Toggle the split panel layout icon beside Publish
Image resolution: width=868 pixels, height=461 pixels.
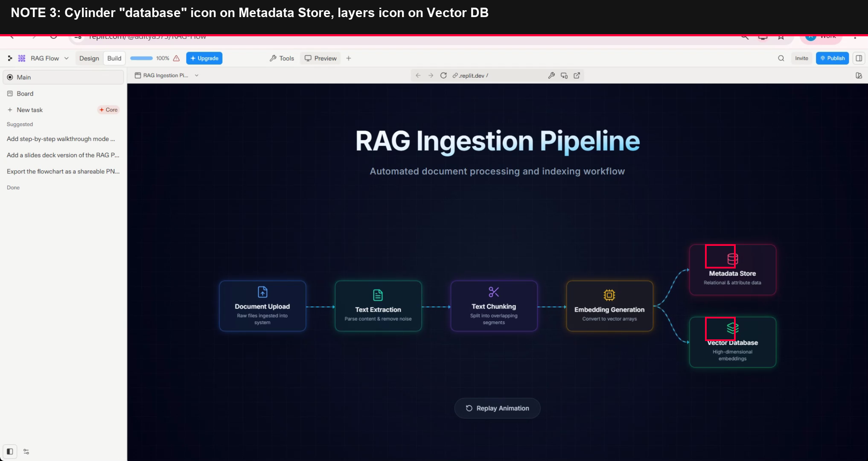coord(859,58)
